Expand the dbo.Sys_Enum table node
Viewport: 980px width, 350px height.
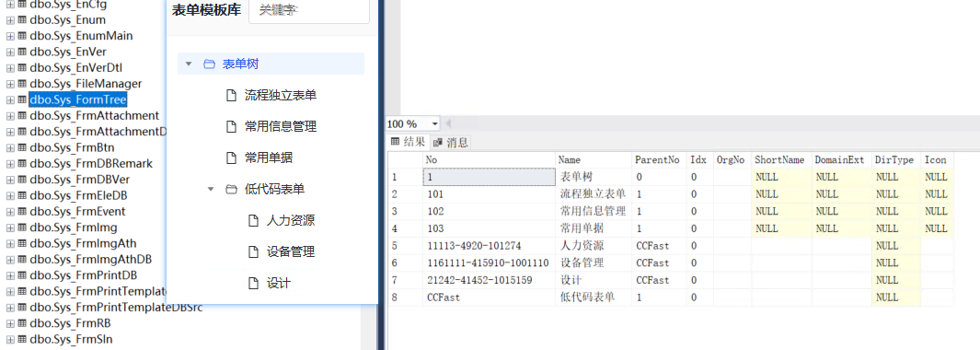(x=10, y=20)
